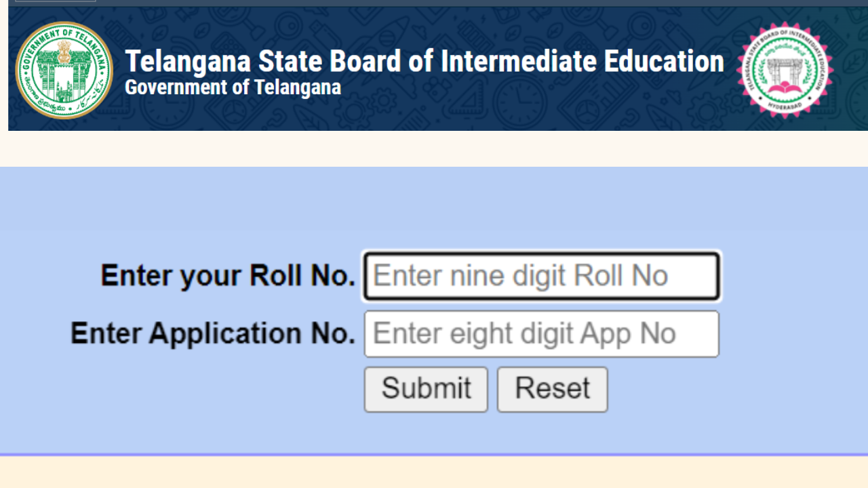Click the pink open book in board logo
This screenshot has width=868, height=488.
[785, 88]
